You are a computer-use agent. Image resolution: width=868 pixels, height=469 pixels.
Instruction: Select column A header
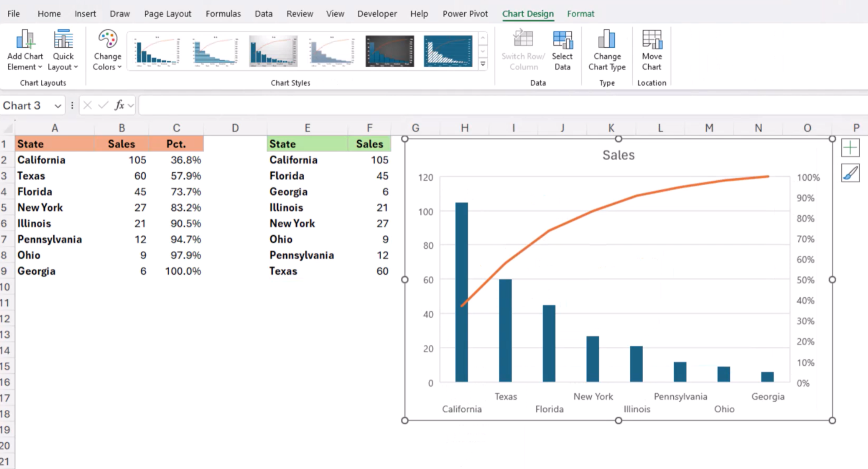click(55, 128)
